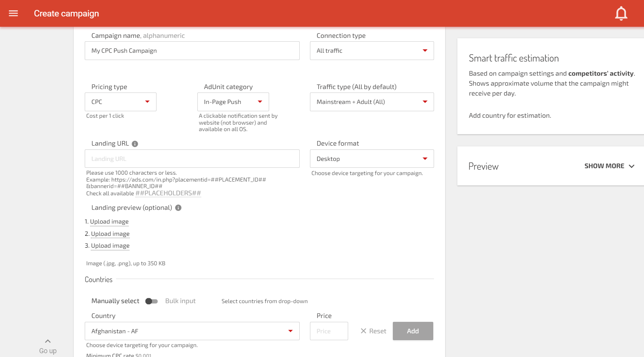Click the third Upload image link
Image resolution: width=644 pixels, height=357 pixels.
tap(110, 246)
